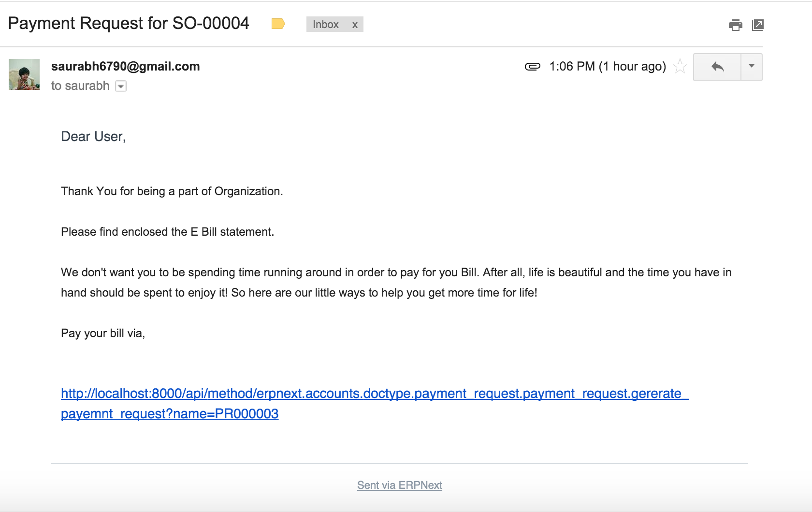Image resolution: width=812 pixels, height=512 pixels.
Task: Click the "Dear User," greeting line
Action: click(x=93, y=137)
